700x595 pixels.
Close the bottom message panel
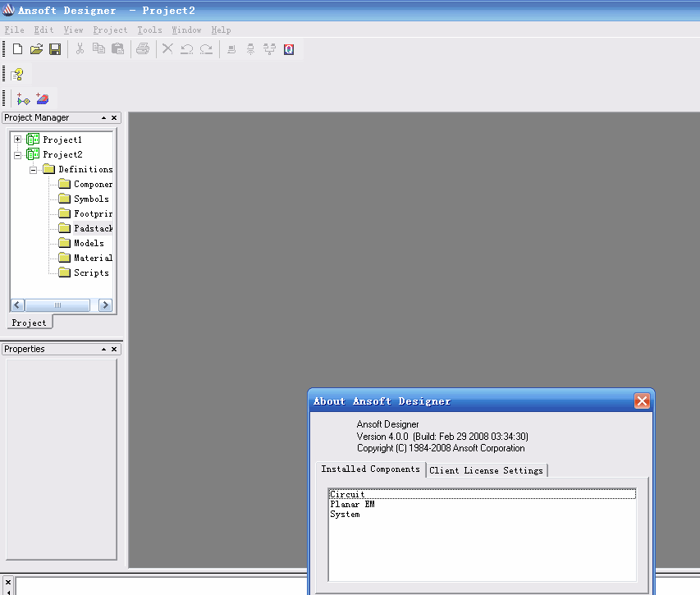click(x=8, y=582)
